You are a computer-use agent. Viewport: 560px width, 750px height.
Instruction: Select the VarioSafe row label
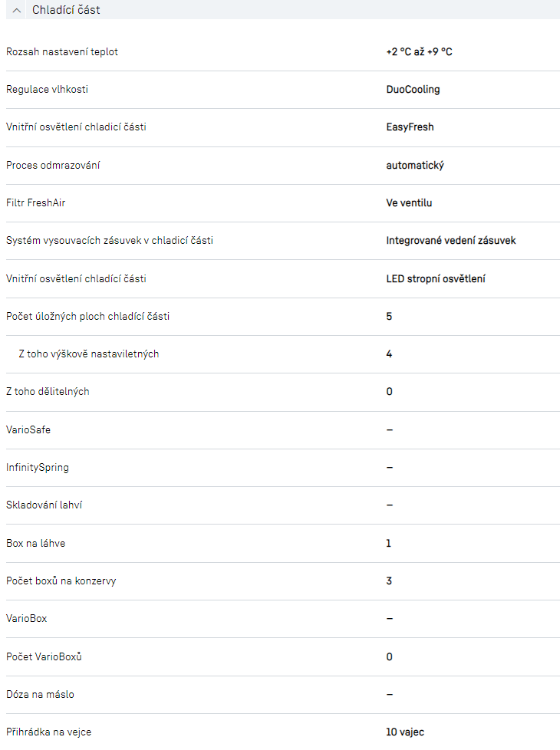tap(28, 429)
